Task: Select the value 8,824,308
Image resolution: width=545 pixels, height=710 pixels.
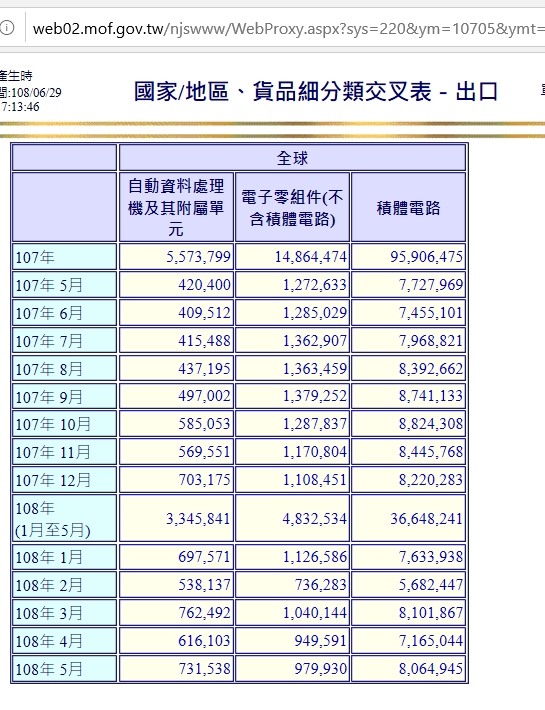Action: point(430,424)
